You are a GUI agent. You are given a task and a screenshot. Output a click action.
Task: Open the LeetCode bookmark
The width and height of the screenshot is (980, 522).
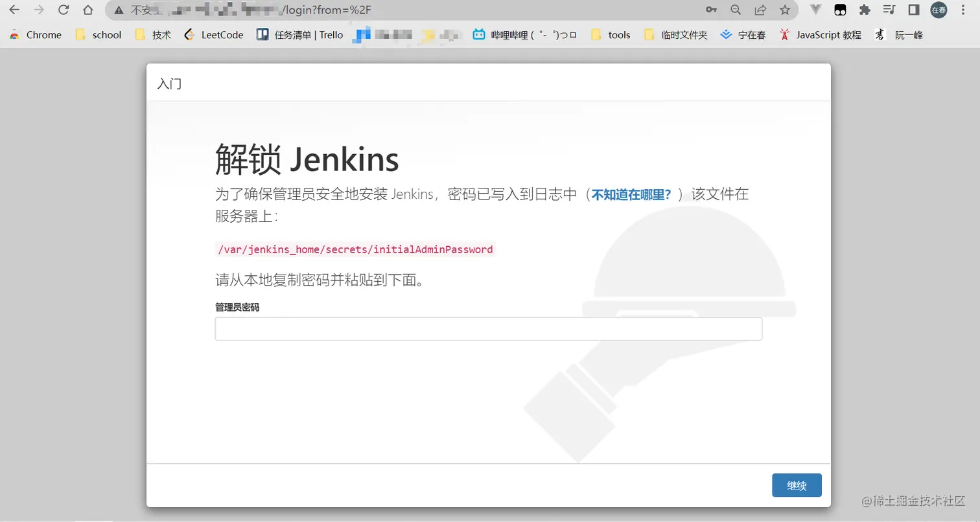[214, 35]
